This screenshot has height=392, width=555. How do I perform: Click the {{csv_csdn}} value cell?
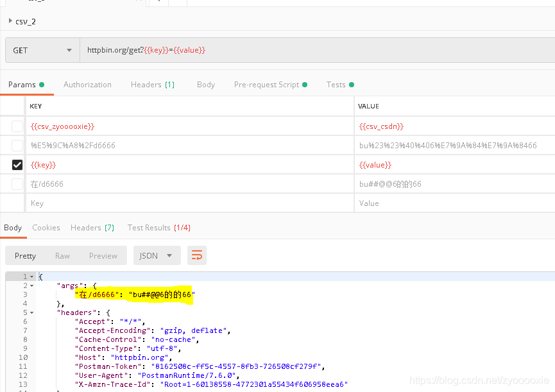pos(455,126)
